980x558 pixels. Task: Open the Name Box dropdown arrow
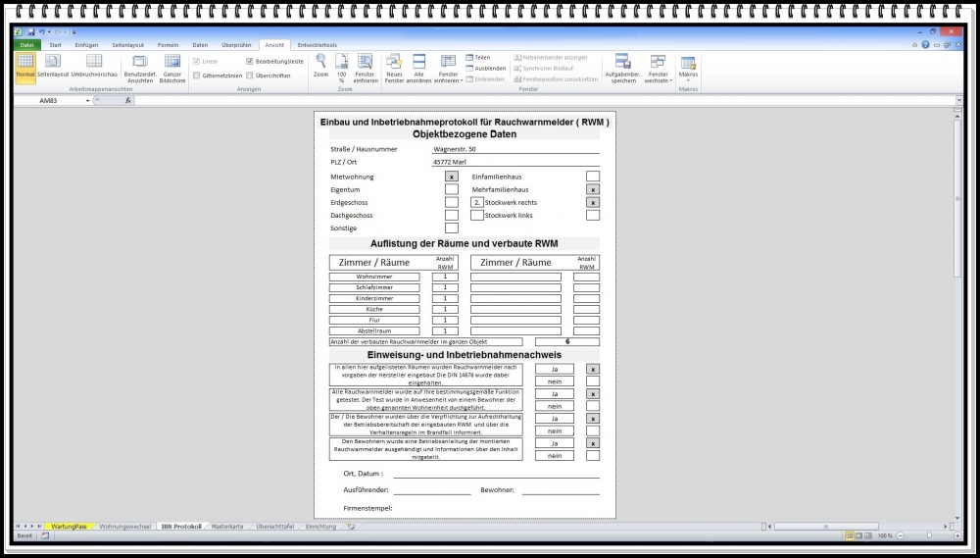(87, 100)
